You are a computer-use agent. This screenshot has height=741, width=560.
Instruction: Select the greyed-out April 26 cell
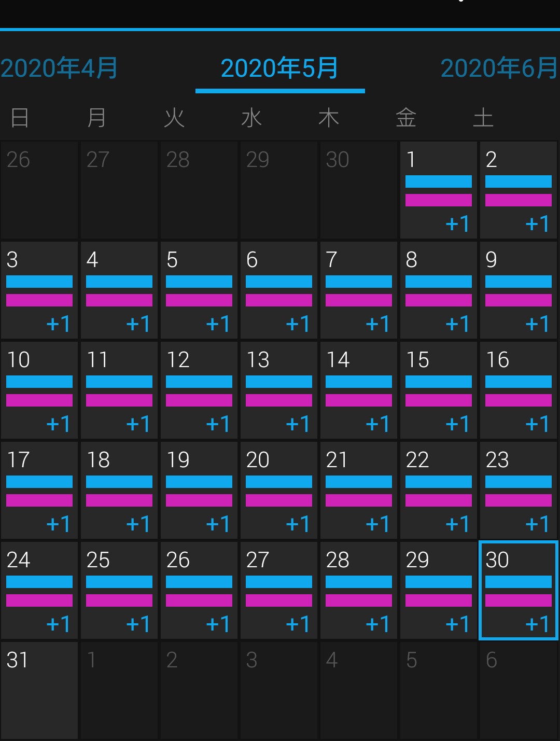tap(39, 190)
